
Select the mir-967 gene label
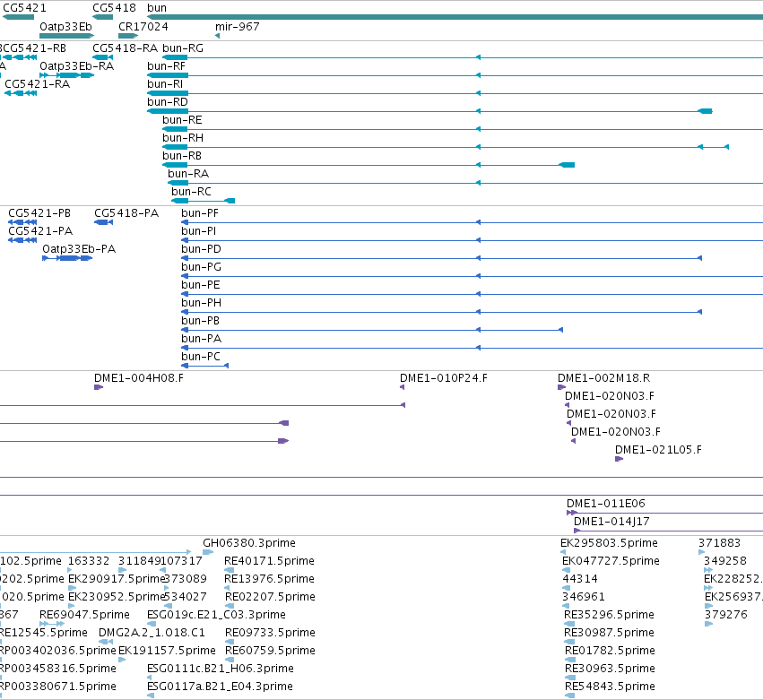click(x=238, y=26)
